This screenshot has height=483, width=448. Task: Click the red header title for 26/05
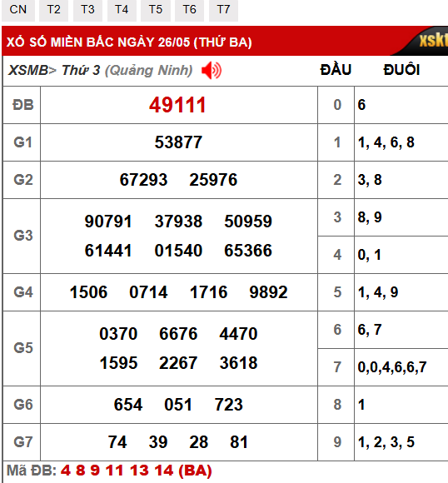pyautogui.click(x=129, y=42)
